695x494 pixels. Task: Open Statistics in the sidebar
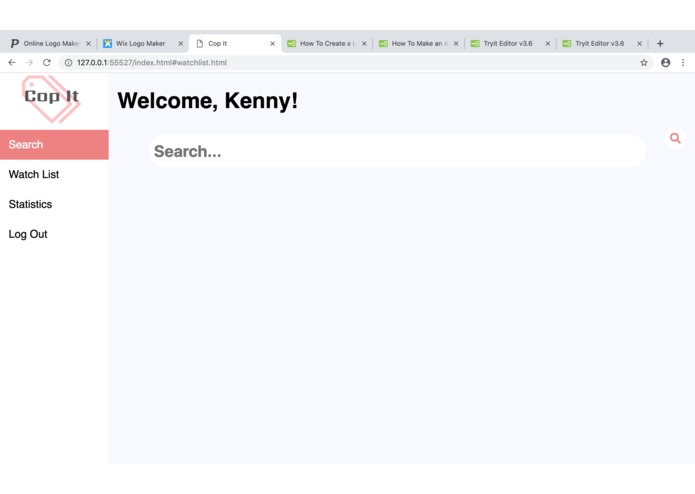(x=54, y=204)
